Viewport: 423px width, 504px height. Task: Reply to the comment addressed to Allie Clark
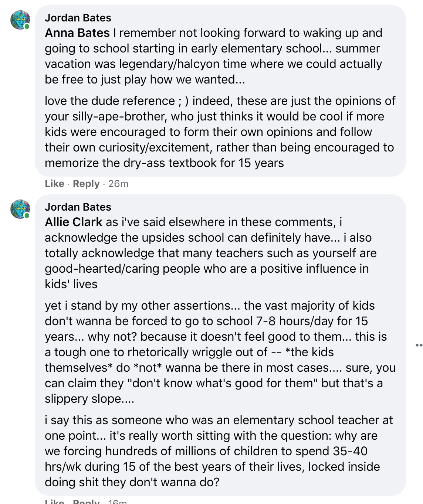(x=86, y=501)
